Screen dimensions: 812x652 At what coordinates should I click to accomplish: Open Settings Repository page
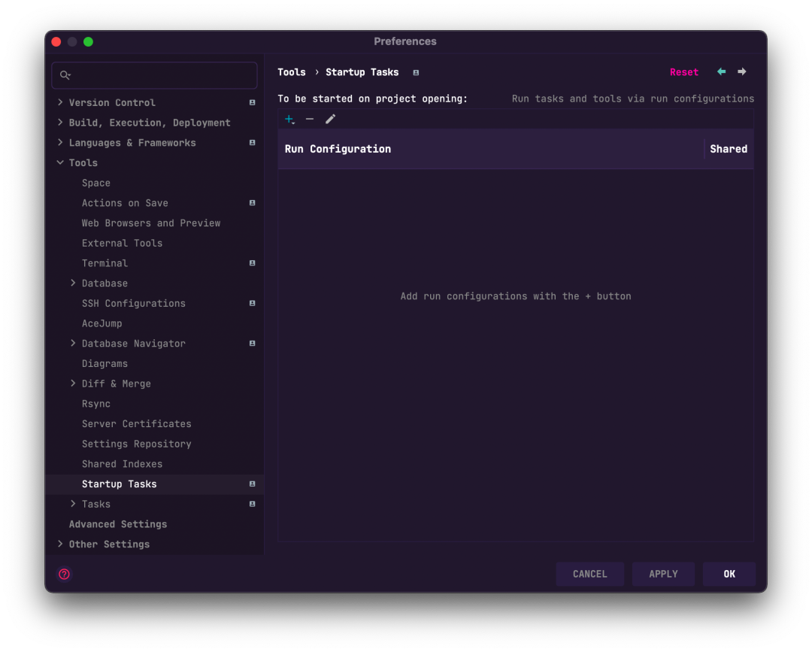[x=137, y=444]
